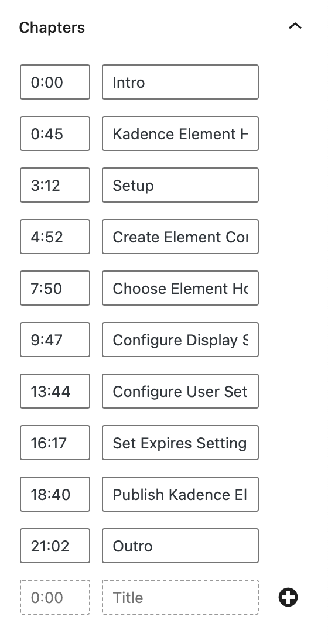The width and height of the screenshot is (328, 644).
Task: Collapse the Chapters panel chevron
Action: (295, 26)
